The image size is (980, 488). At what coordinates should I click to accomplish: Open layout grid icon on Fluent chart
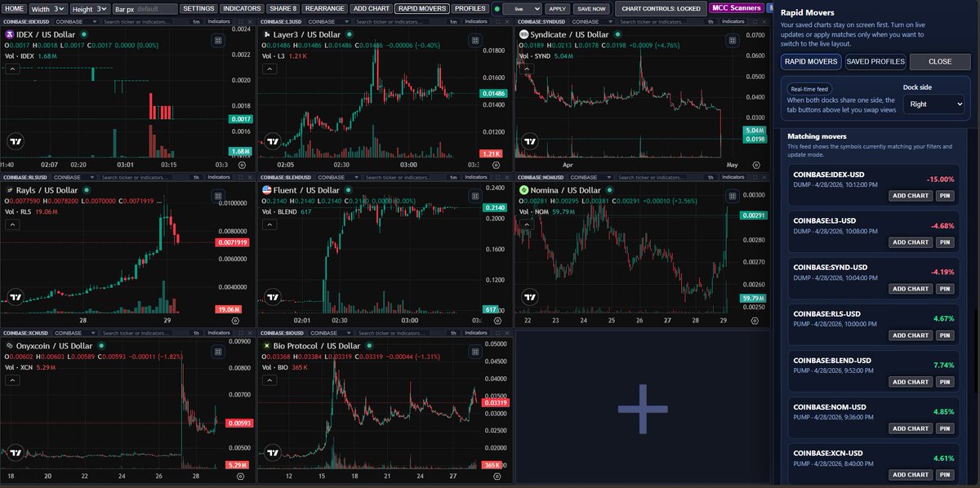click(475, 196)
